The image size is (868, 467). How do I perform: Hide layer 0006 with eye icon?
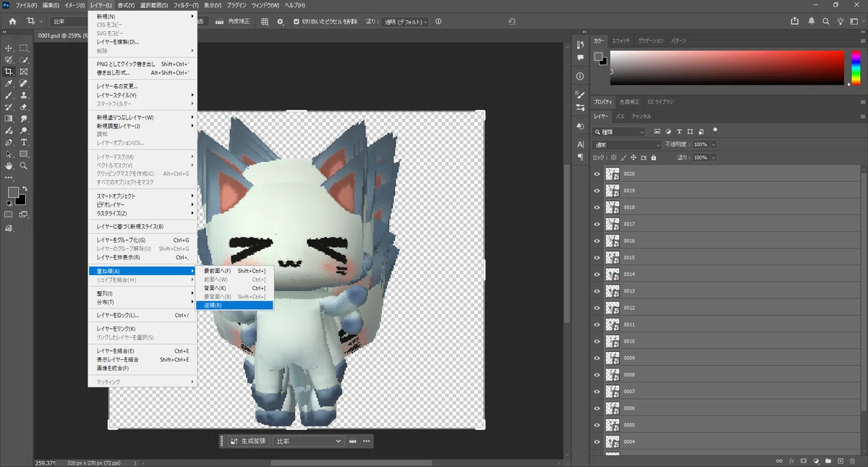tap(597, 408)
